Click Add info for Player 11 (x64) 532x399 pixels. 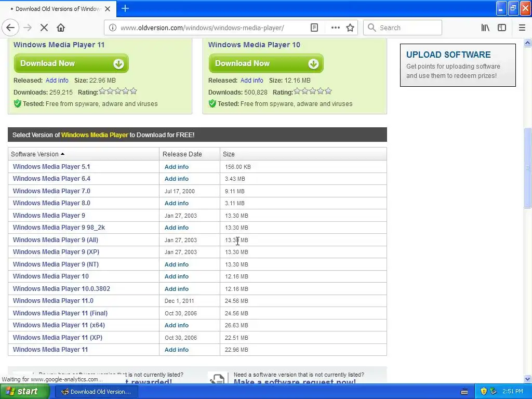[x=177, y=325]
